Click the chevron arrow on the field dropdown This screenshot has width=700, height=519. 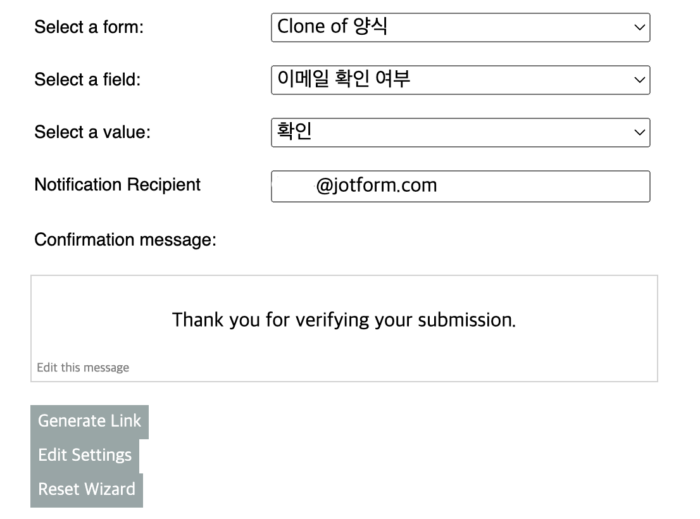pyautogui.click(x=640, y=80)
